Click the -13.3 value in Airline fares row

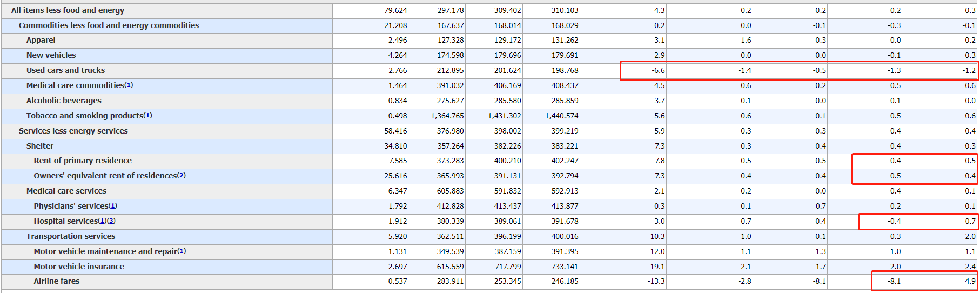656,281
